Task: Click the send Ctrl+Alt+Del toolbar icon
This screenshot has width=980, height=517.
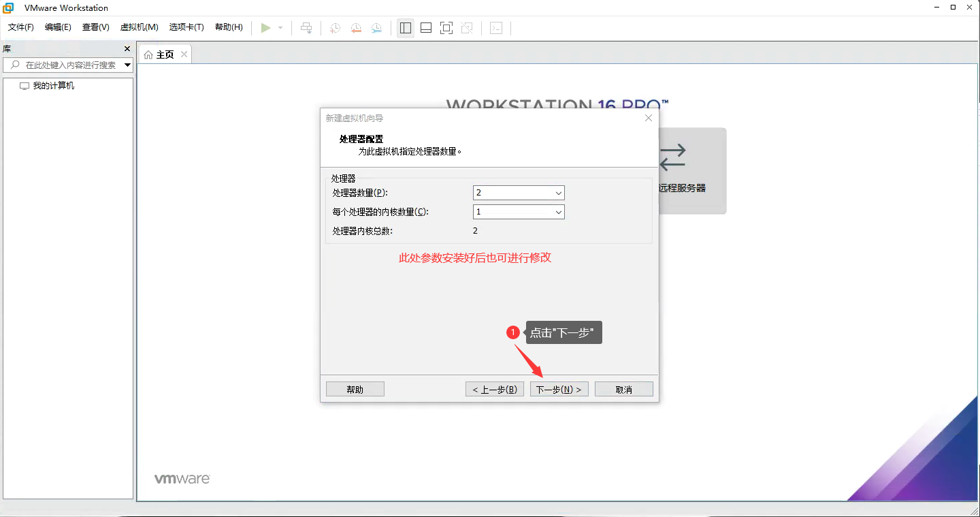Action: coord(306,28)
